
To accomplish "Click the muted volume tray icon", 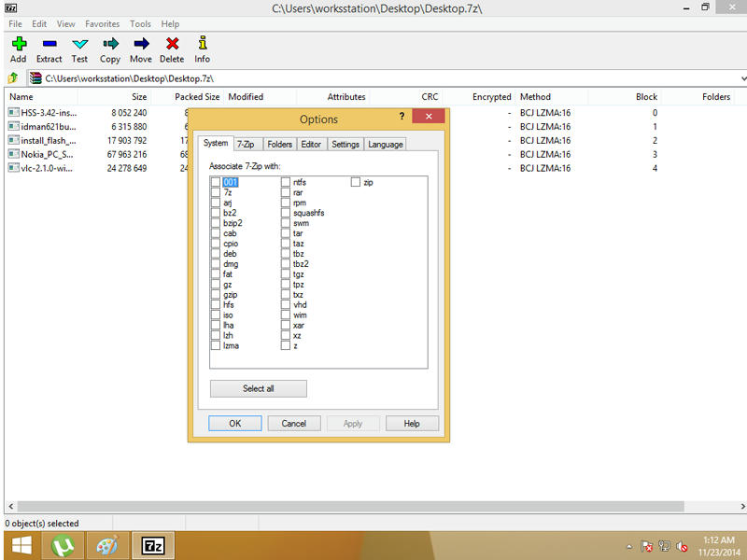I will [682, 546].
